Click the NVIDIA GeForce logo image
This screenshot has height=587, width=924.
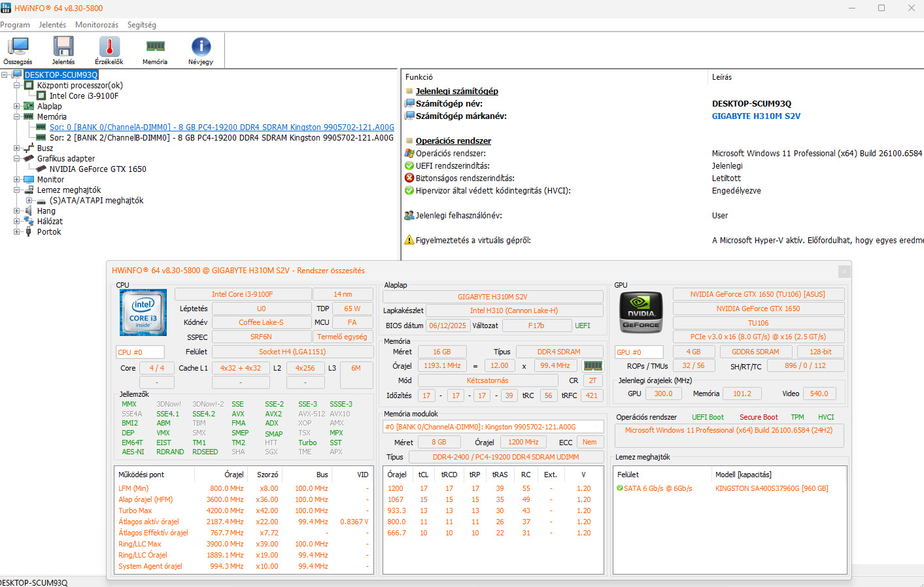tap(641, 312)
